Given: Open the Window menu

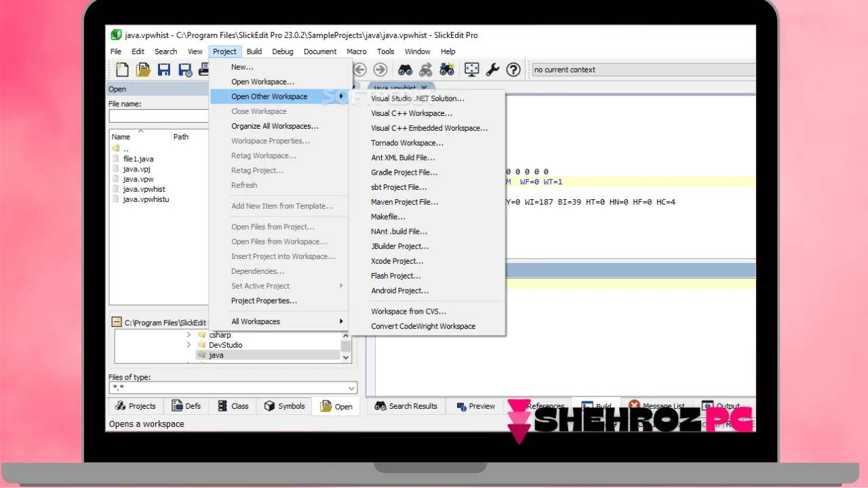Looking at the screenshot, I should click(418, 52).
